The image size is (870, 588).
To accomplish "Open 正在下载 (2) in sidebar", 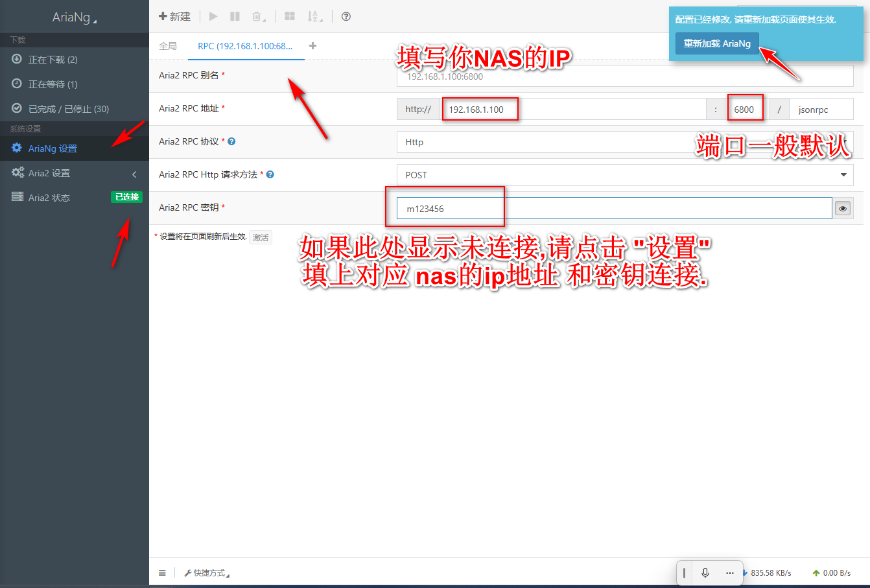I will pos(53,60).
